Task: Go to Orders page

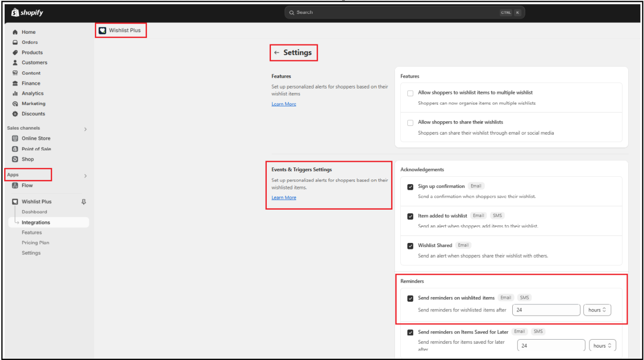Action: click(30, 42)
